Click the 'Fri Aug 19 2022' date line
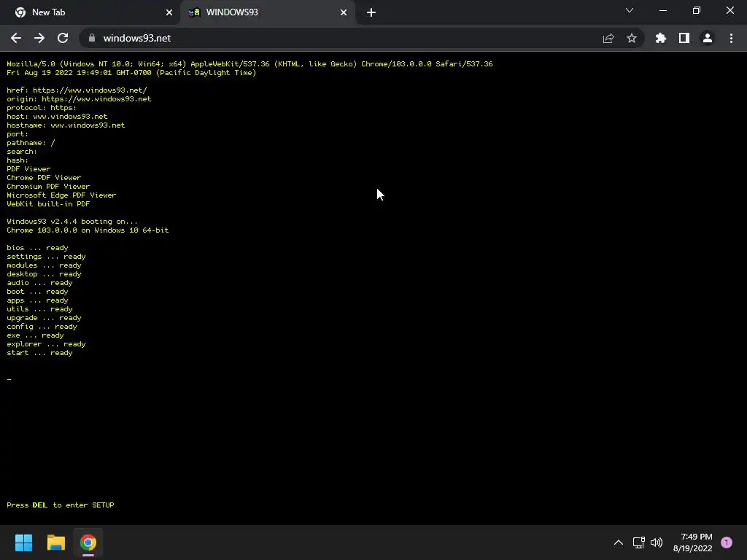 pyautogui.click(x=131, y=72)
